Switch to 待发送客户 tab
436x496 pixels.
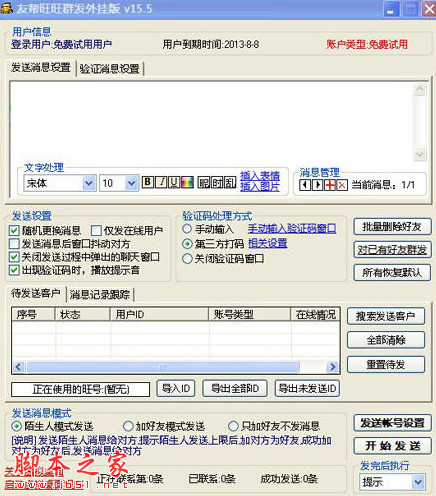[x=36, y=293]
